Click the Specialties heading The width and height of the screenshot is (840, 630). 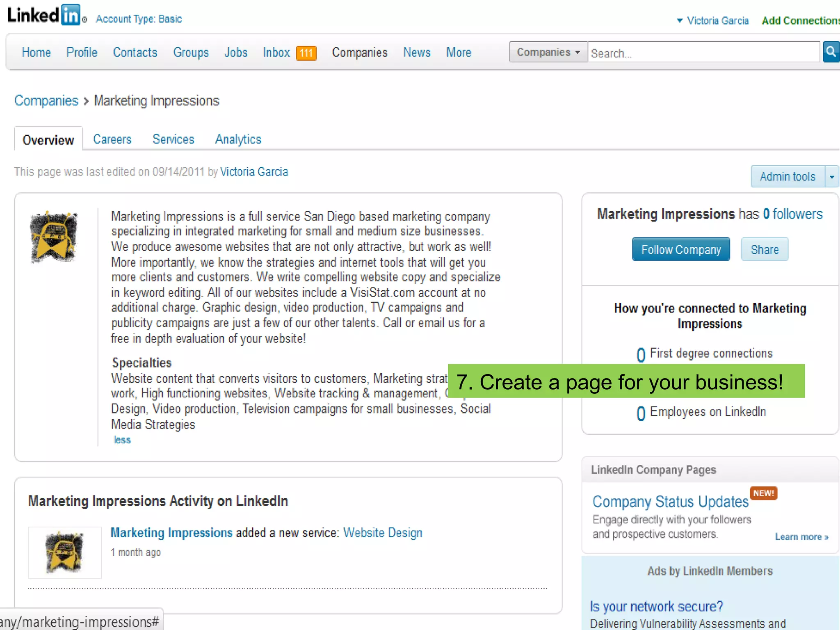point(142,363)
